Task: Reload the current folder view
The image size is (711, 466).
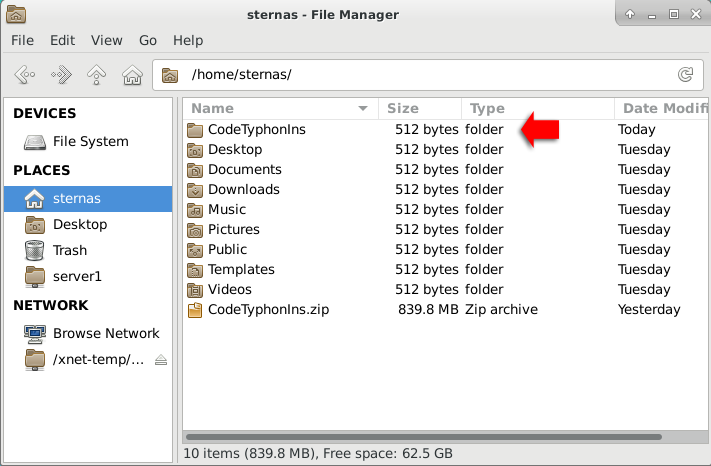Action: click(x=686, y=74)
